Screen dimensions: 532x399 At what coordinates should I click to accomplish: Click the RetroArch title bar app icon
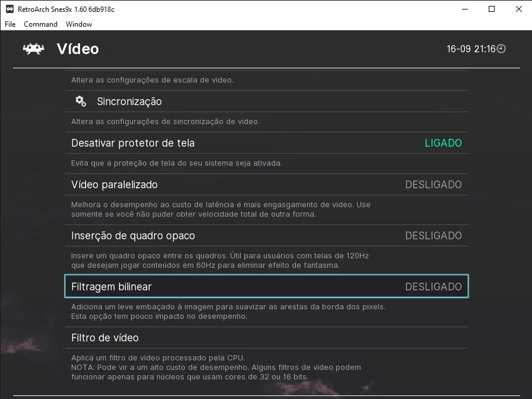click(x=10, y=9)
